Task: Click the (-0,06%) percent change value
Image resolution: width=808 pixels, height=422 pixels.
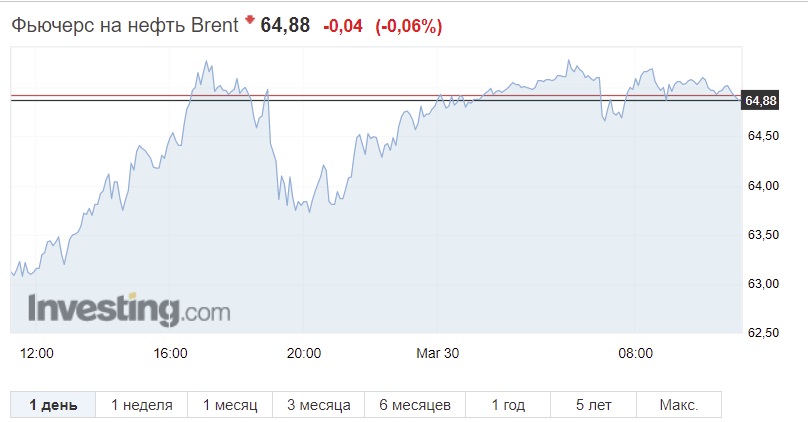Action: point(409,26)
